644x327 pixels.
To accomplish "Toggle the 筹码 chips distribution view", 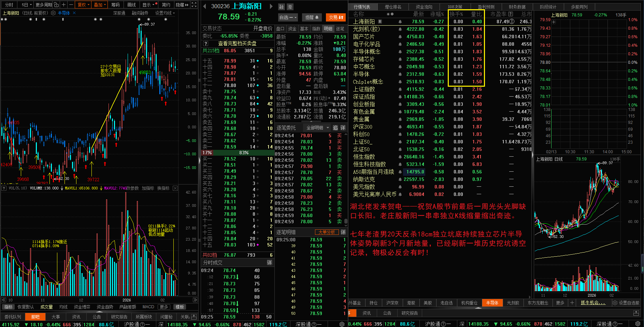I will [x=116, y=5].
